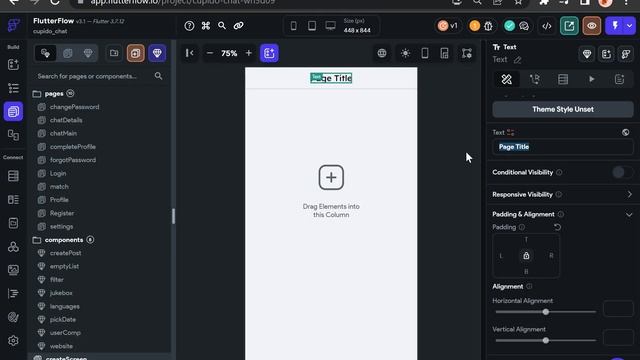Click the purple add component diamond button
Screen dimensions: 640x360
click(157, 53)
